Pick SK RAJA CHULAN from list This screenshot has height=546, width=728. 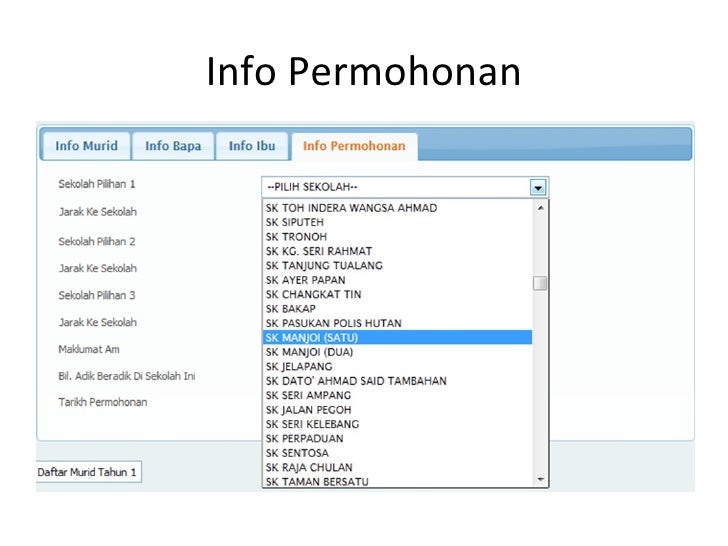pyautogui.click(x=397, y=467)
